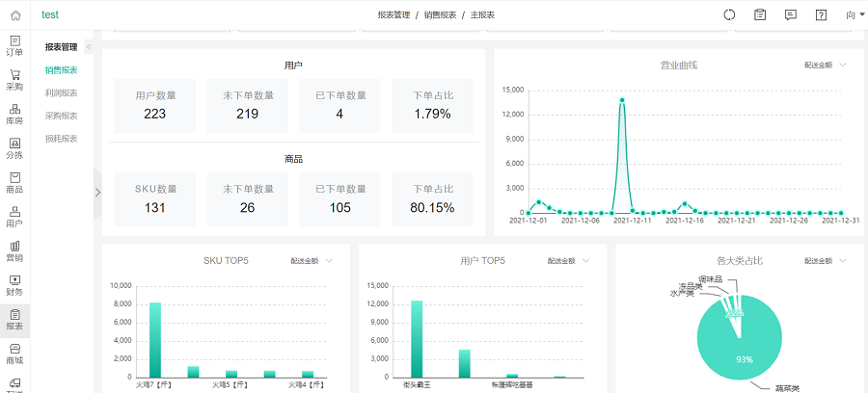Open 库房 warehouse module
868x393 pixels.
pyautogui.click(x=14, y=115)
